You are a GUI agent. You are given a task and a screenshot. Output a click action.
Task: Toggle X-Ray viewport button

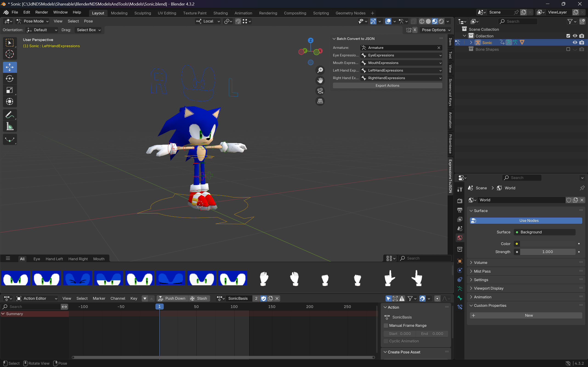413,21
